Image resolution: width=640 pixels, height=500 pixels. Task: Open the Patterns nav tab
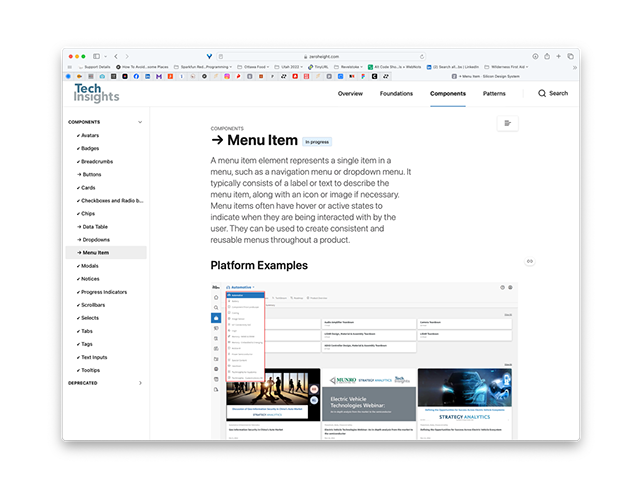(x=494, y=93)
